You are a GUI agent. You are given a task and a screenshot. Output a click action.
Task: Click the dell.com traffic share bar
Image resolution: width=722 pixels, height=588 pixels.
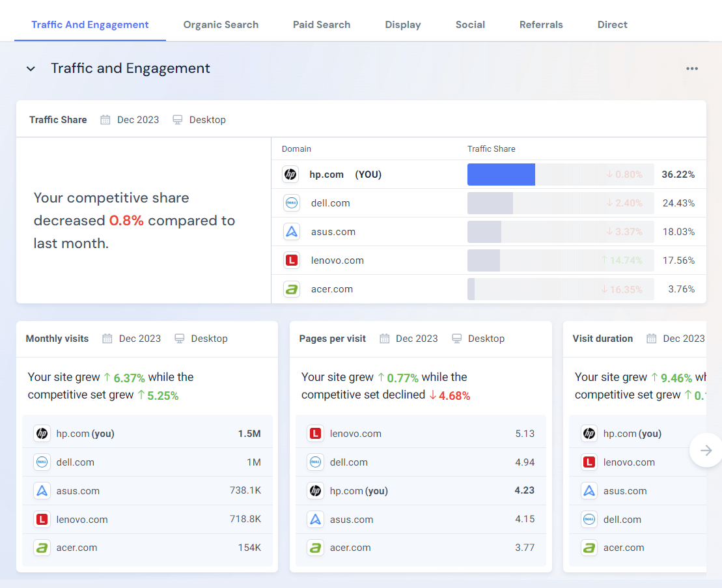point(490,203)
